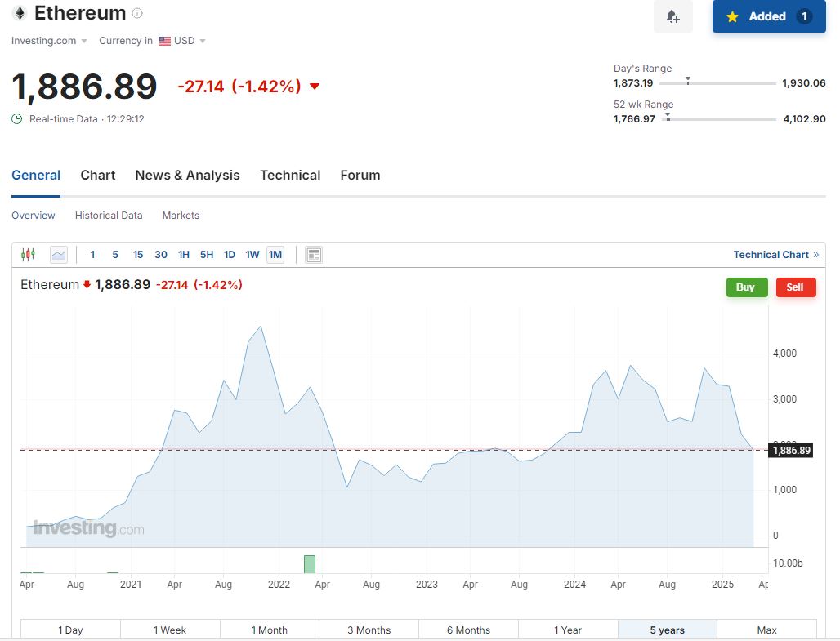The image size is (840, 641).
Task: Select the 6 Months time range
Action: click(x=468, y=630)
